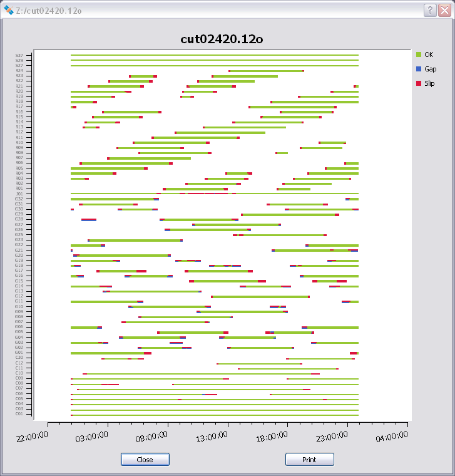Click the cut02420.12o chart title
455x476 pixels.
click(x=222, y=39)
